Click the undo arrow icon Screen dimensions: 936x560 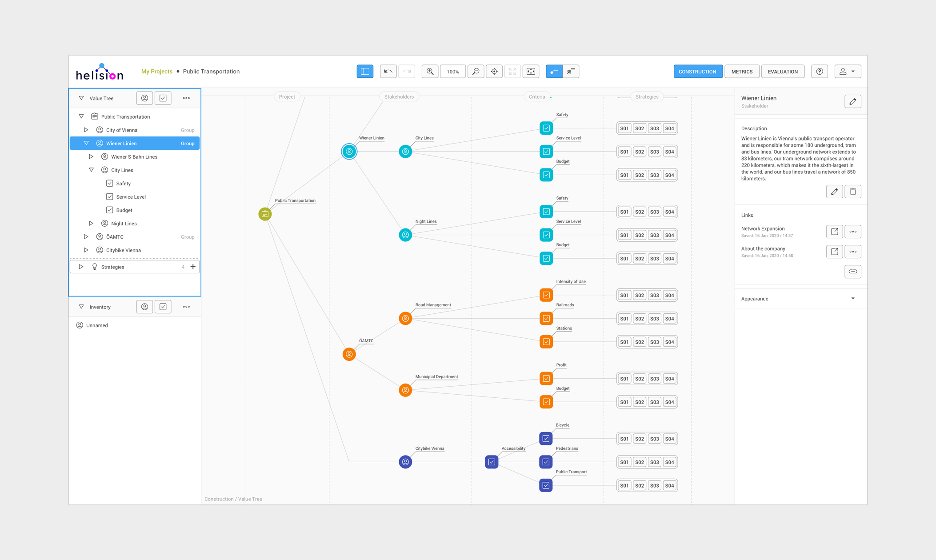point(388,72)
